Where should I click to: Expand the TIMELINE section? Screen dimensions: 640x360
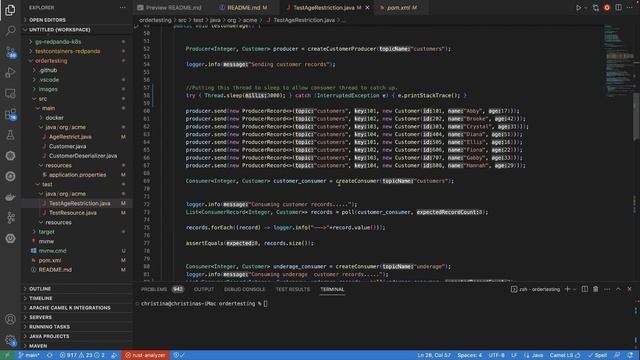click(76, 298)
